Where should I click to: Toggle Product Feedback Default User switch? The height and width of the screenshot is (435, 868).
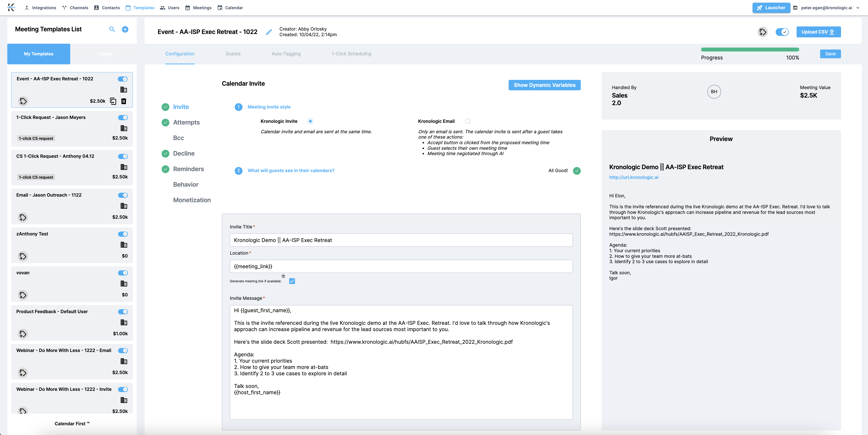click(x=123, y=312)
